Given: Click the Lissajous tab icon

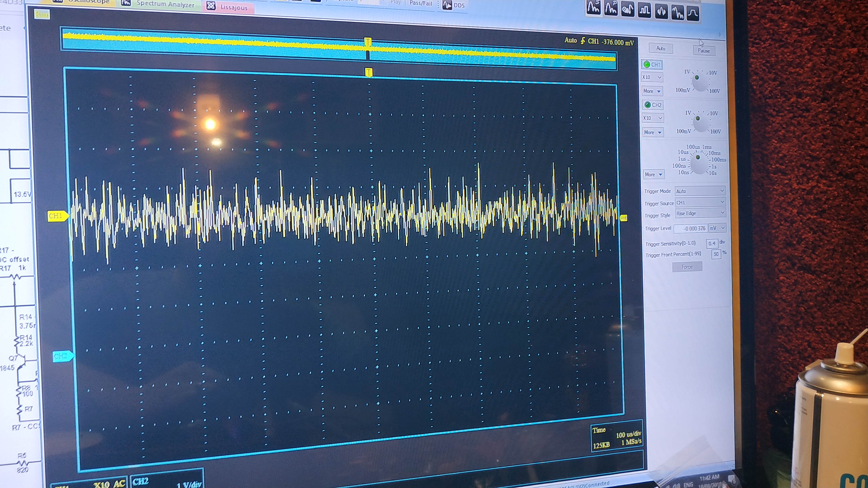Looking at the screenshot, I should [211, 6].
